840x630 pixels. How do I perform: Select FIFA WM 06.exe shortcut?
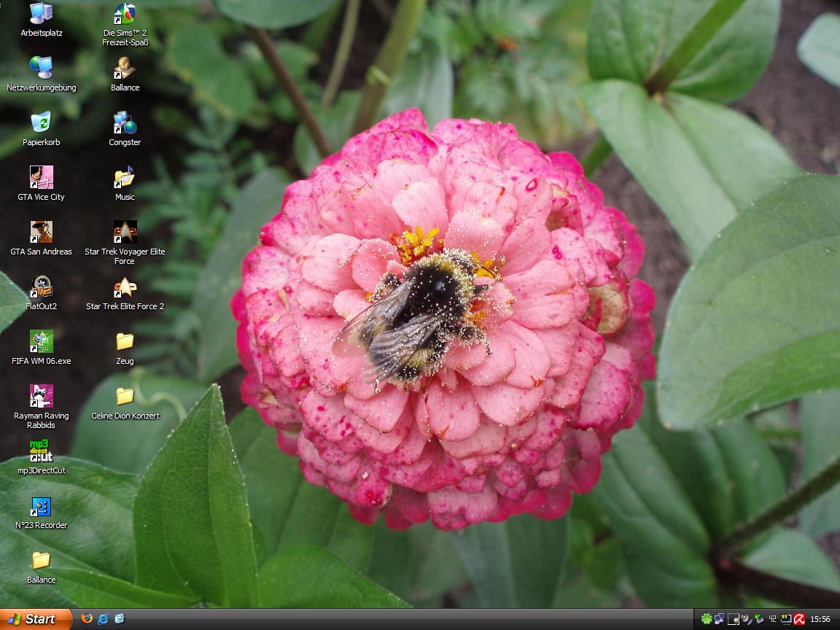tap(42, 342)
